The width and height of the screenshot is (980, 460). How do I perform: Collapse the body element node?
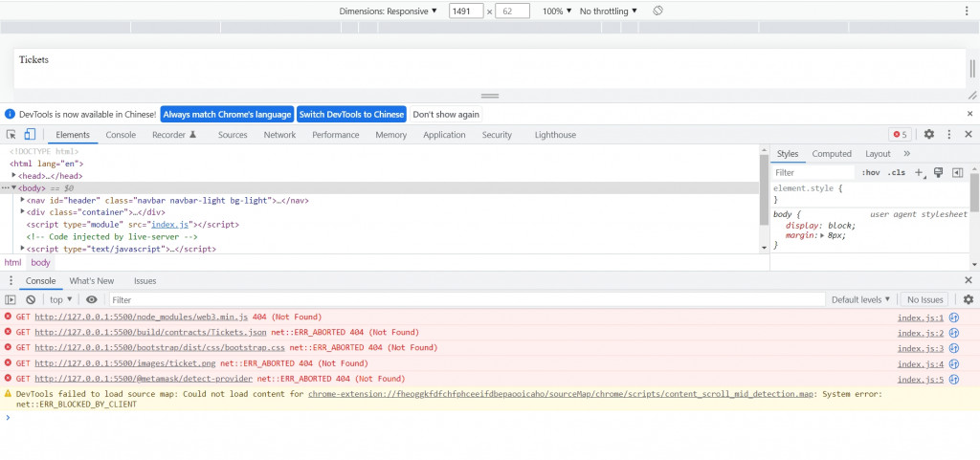click(x=14, y=187)
